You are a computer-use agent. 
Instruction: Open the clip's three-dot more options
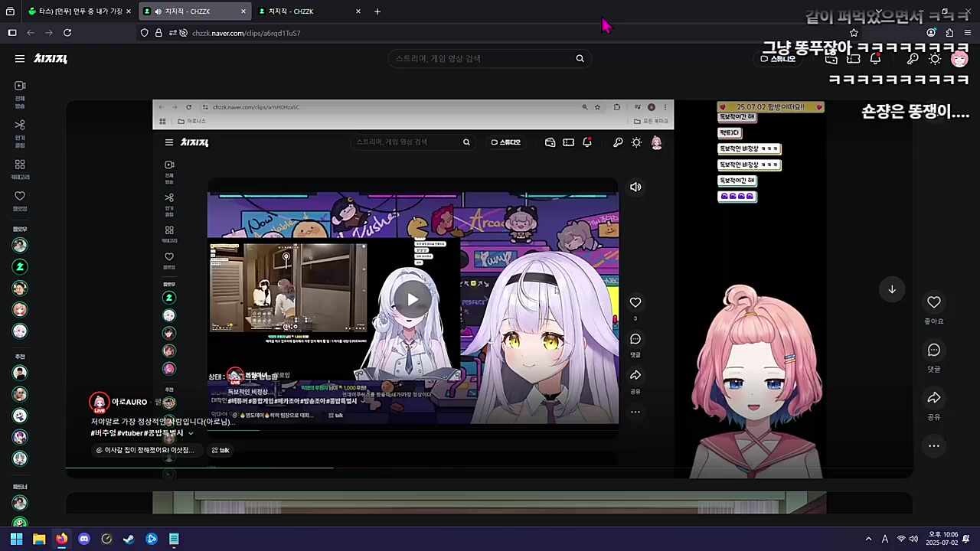click(x=933, y=445)
